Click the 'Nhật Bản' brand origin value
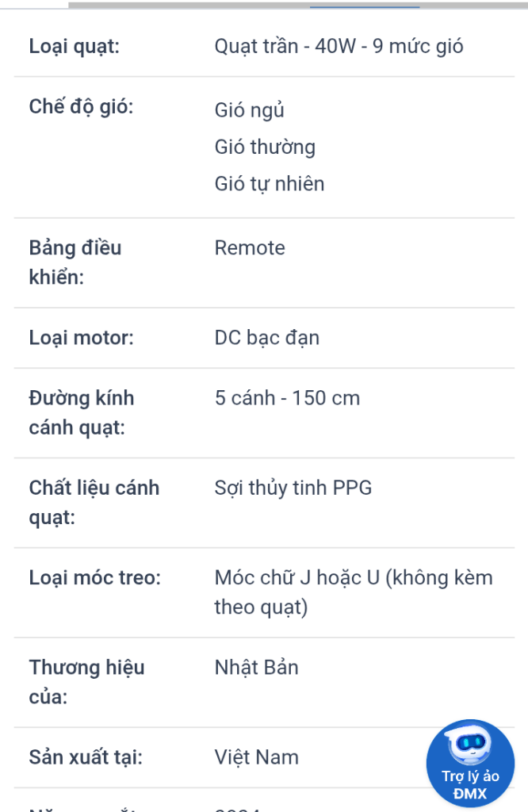 [257, 668]
